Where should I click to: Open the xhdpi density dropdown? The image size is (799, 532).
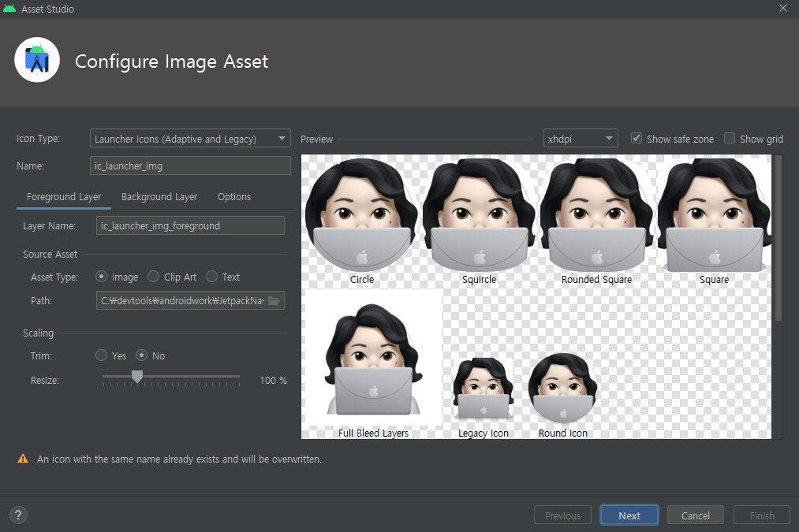(581, 139)
